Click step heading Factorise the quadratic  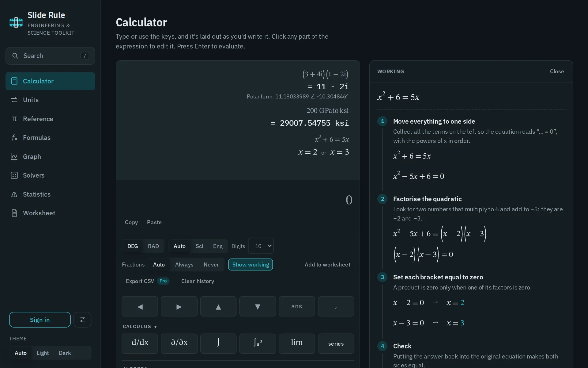coord(427,199)
